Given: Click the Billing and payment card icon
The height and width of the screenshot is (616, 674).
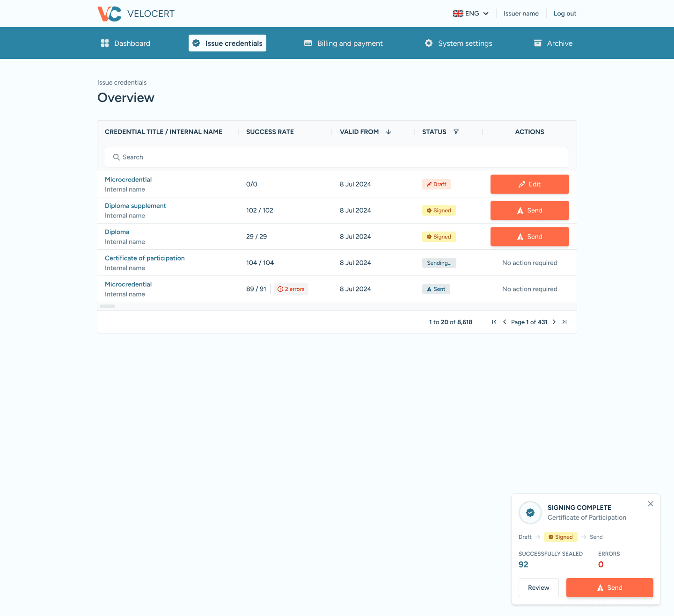Looking at the screenshot, I should pos(308,43).
